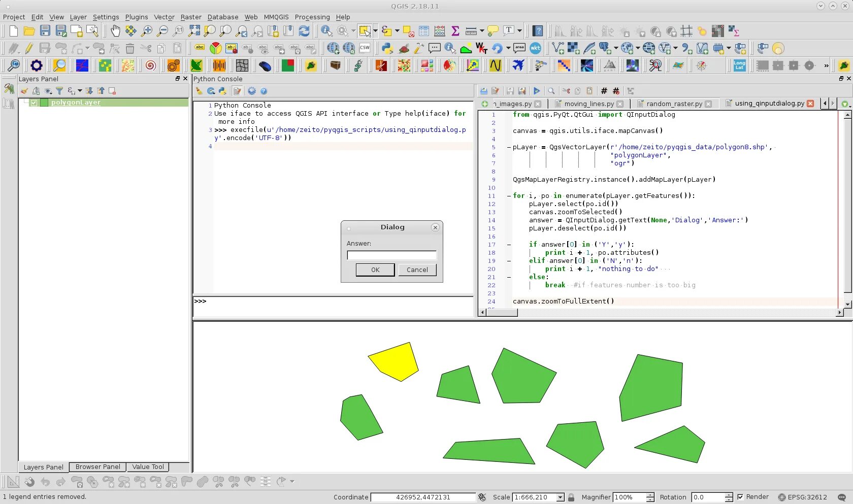The height and width of the screenshot is (504, 853).
Task: Click the Long Lat plugin icon
Action: pos(740,65)
